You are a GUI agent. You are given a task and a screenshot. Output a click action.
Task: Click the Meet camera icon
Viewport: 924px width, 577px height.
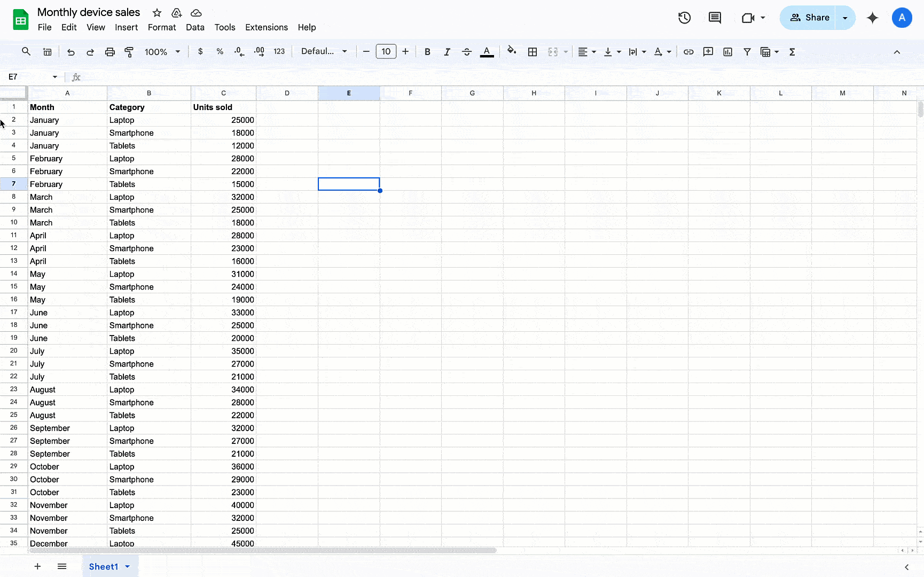tap(748, 18)
